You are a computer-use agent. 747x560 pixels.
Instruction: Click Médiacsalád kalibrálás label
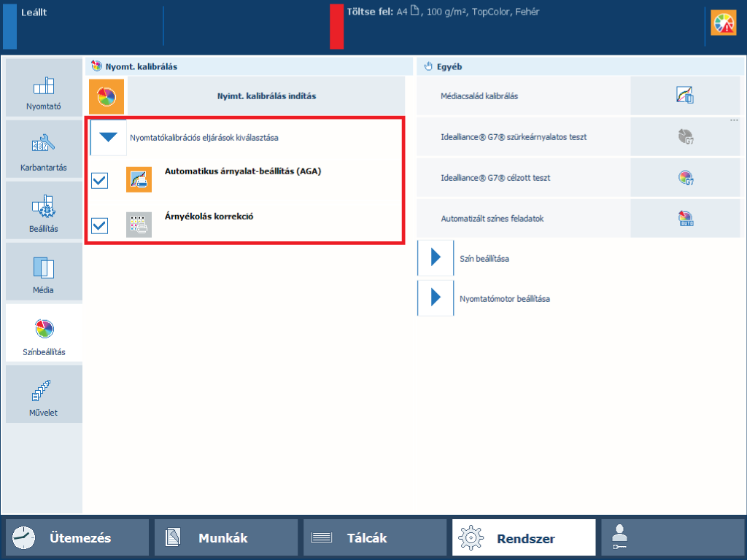pos(479,96)
